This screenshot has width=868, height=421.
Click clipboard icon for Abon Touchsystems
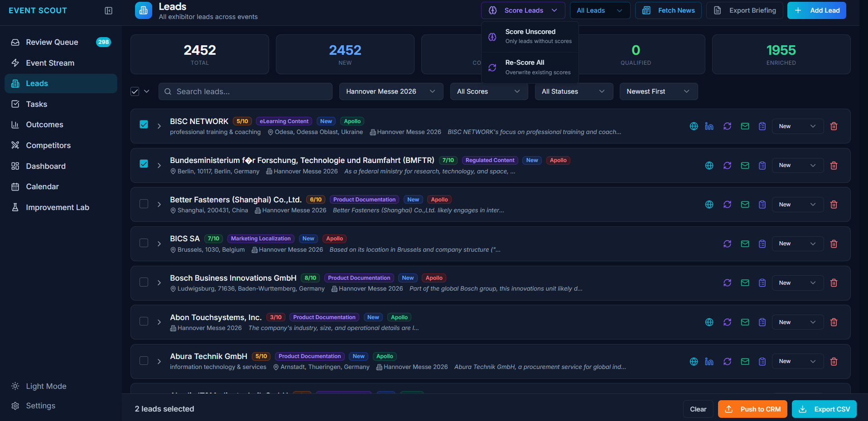(x=762, y=322)
